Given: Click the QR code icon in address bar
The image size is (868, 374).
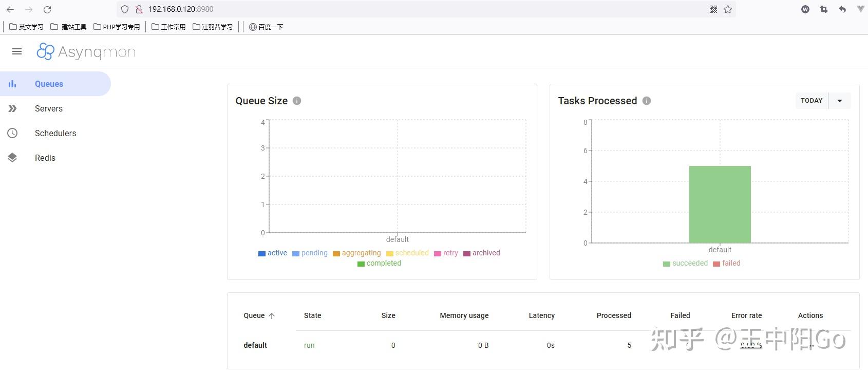Looking at the screenshot, I should click(x=713, y=9).
